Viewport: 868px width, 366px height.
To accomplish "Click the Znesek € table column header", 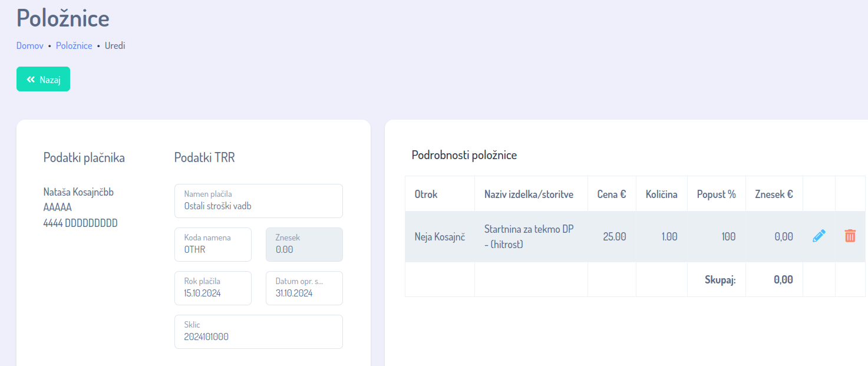I will (774, 194).
